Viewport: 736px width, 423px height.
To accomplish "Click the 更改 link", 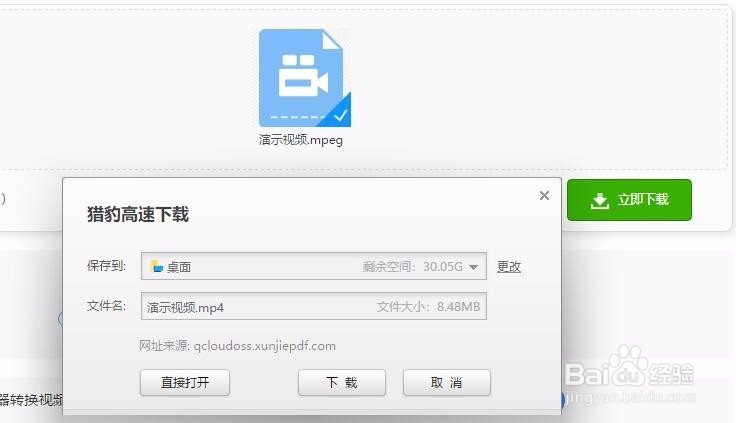I will click(509, 267).
